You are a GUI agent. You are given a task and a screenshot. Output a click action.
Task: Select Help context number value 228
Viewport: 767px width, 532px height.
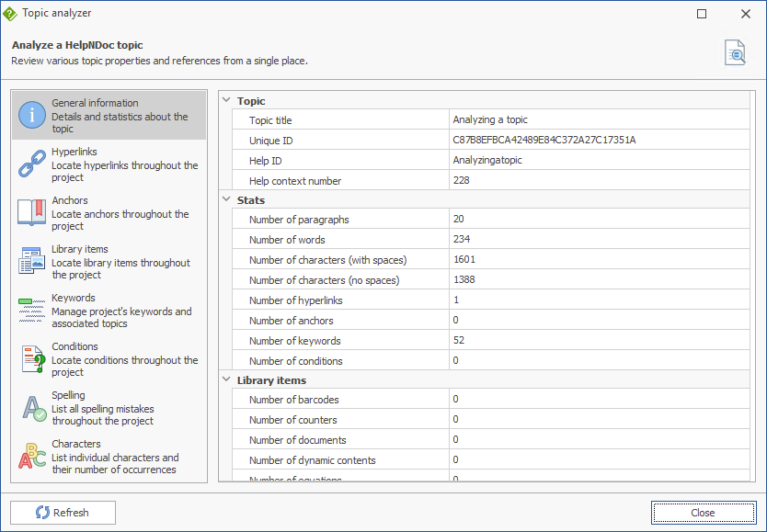pos(462,180)
